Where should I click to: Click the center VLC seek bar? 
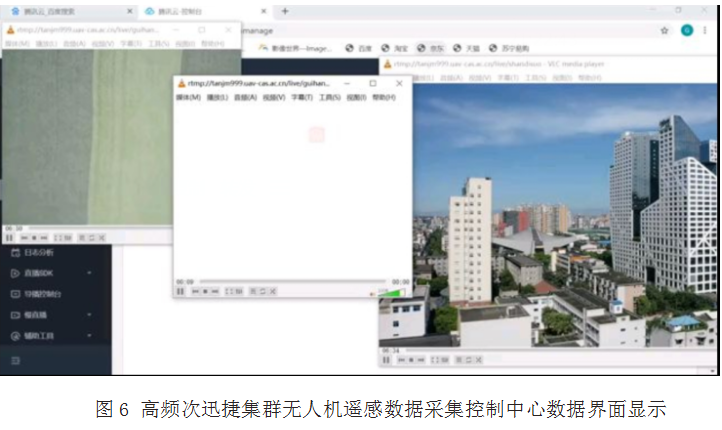pyautogui.click(x=290, y=281)
